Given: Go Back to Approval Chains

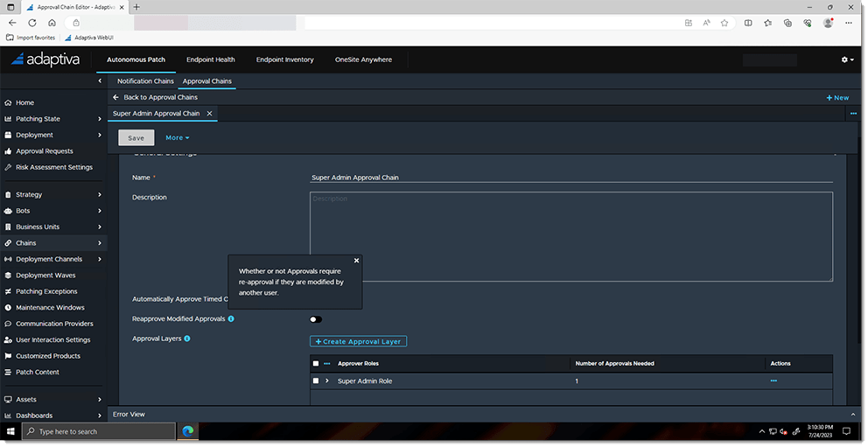Looking at the screenshot, I should click(x=156, y=97).
